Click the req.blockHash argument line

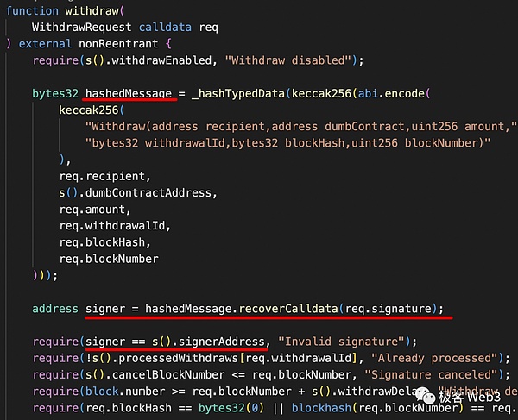click(104, 243)
